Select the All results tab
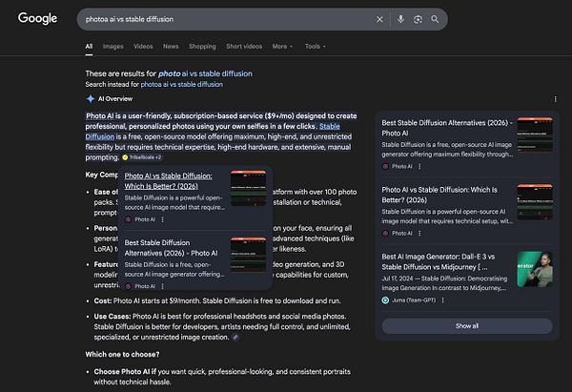This screenshot has width=572, height=392. (x=89, y=47)
